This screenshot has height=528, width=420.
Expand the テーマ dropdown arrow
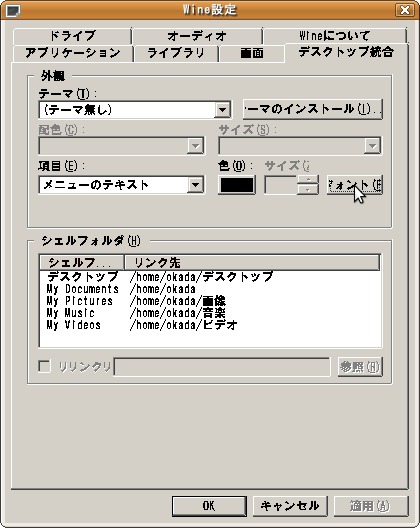[x=222, y=109]
